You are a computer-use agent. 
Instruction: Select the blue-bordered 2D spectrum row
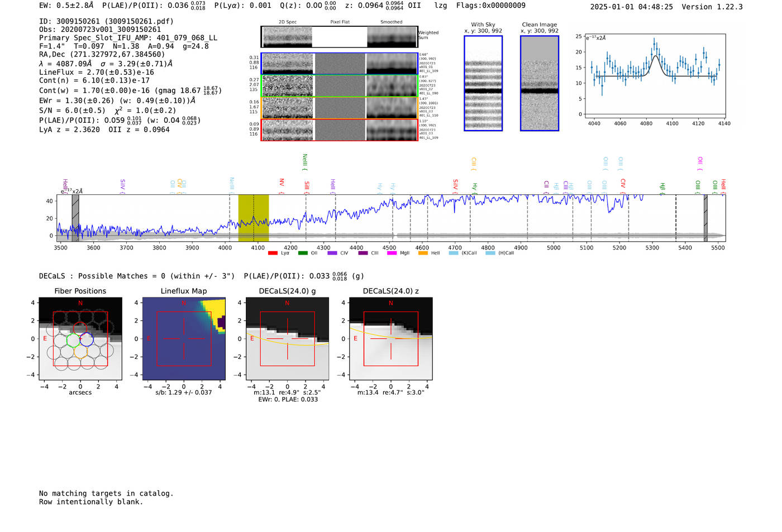(x=340, y=64)
